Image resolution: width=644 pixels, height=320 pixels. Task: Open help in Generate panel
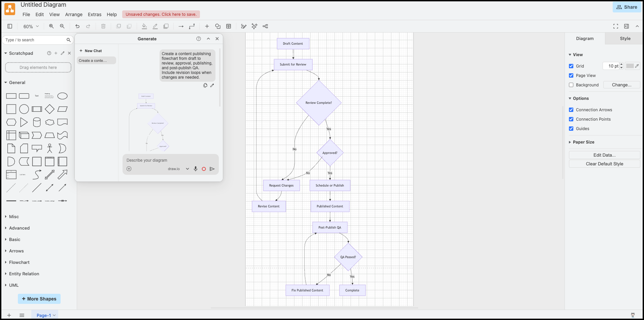[x=199, y=39]
